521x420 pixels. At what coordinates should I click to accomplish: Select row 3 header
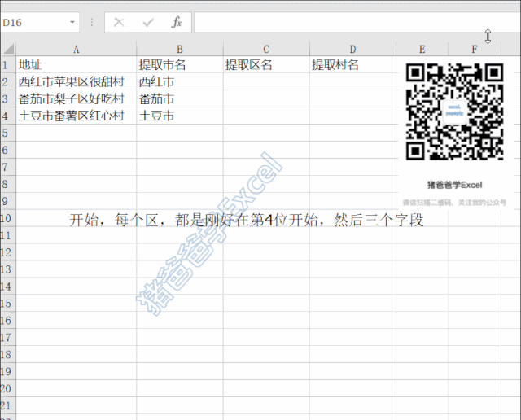coord(8,98)
